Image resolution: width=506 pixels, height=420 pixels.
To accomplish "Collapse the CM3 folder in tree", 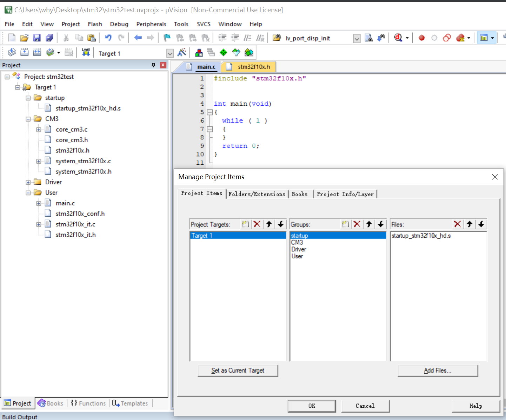I will point(28,119).
